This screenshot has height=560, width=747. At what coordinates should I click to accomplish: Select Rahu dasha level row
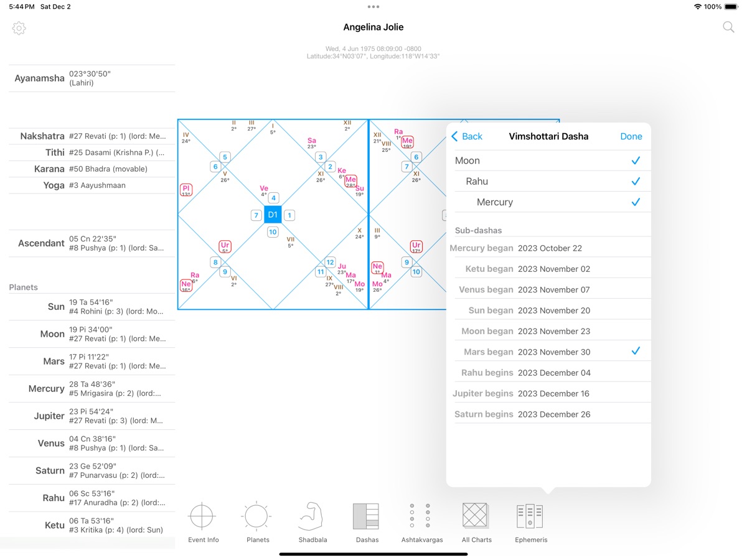(x=553, y=182)
